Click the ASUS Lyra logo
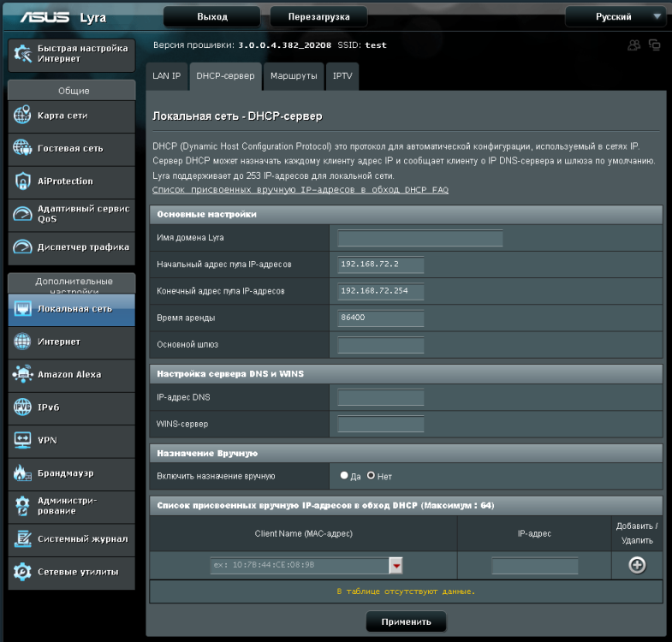Viewport: 672px width, 642px height. [63, 17]
